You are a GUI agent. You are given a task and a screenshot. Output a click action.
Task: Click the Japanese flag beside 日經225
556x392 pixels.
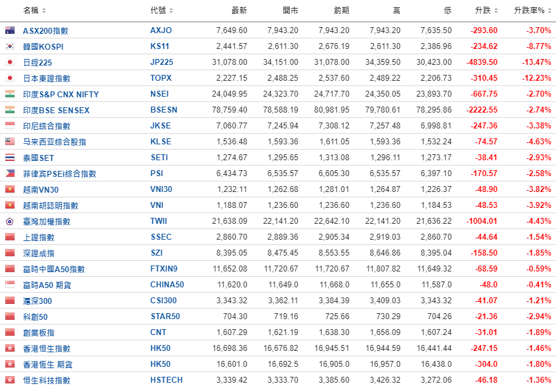pos(10,62)
